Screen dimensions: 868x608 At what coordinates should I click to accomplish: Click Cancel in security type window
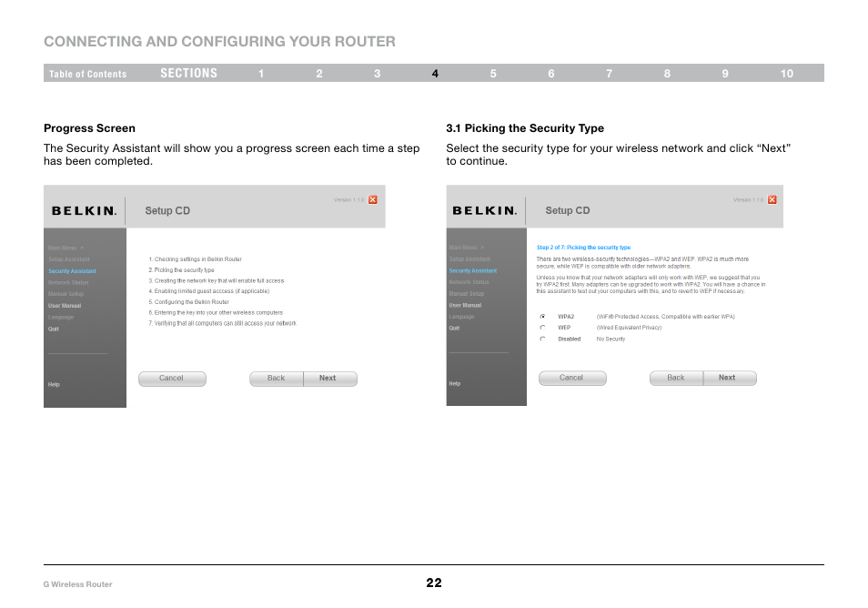click(x=572, y=378)
